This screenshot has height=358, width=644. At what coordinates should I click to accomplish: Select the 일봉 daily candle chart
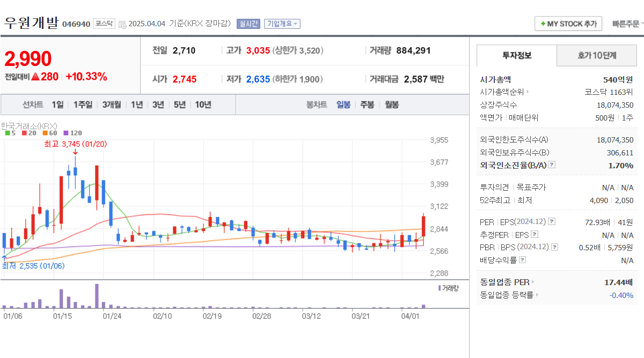click(343, 105)
